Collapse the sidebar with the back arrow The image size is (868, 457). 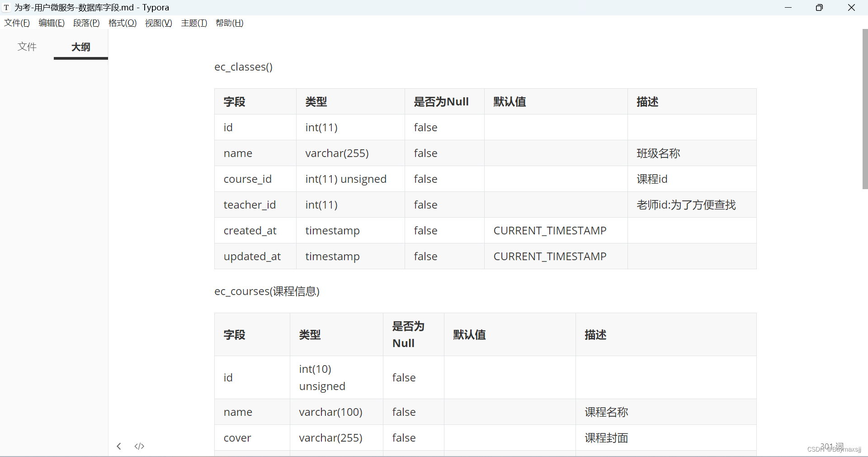pyautogui.click(x=119, y=446)
